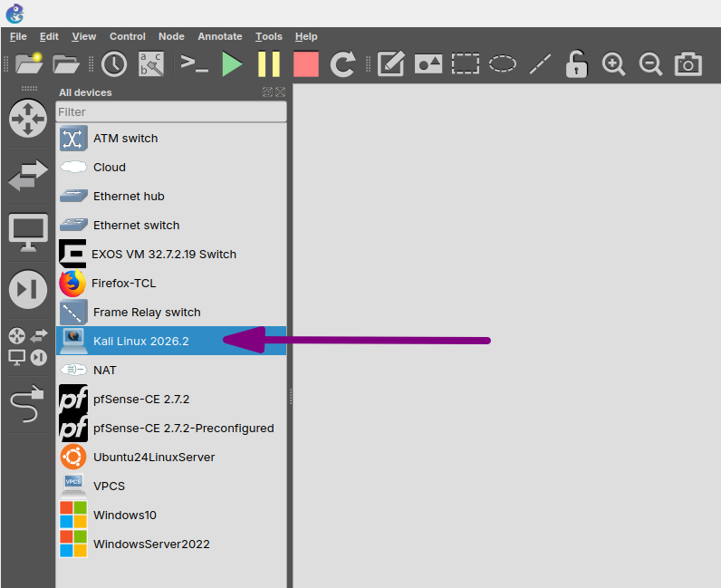This screenshot has height=588, width=721.
Task: Open the File menu
Action: click(x=18, y=36)
